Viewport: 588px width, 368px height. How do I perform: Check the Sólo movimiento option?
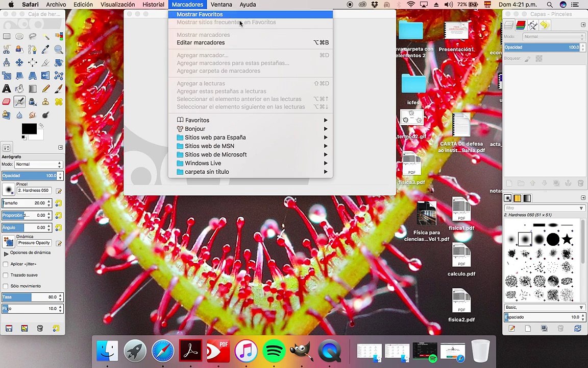pyautogui.click(x=6, y=286)
